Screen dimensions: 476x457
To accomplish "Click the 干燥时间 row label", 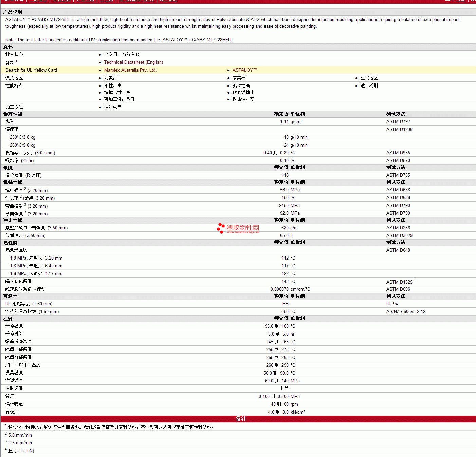I will (x=14, y=334).
